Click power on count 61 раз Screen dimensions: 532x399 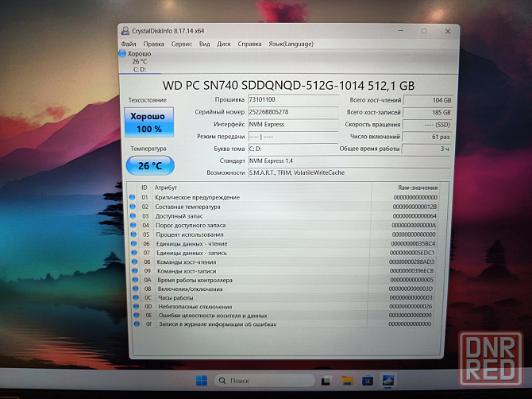pyautogui.click(x=426, y=137)
